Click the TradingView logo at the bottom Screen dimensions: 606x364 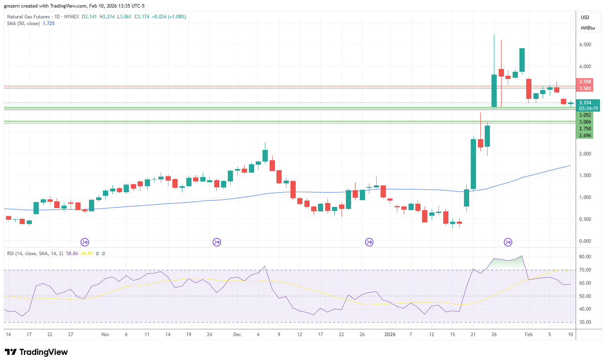(x=36, y=352)
